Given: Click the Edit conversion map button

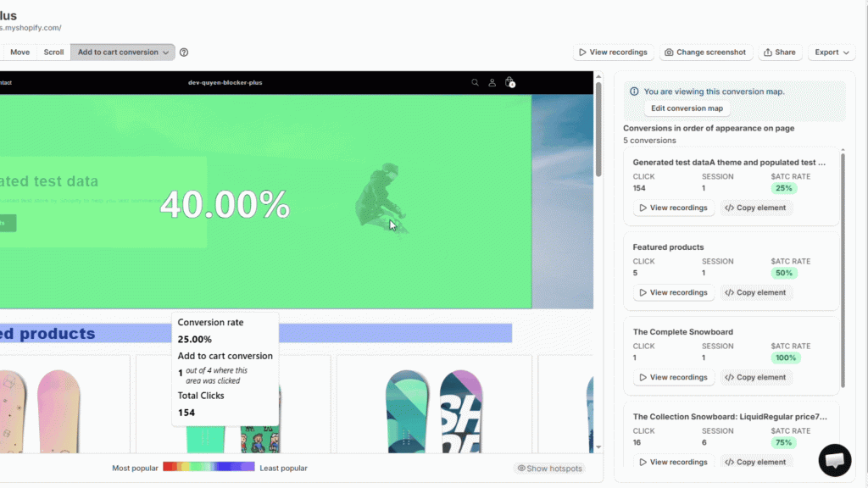Looking at the screenshot, I should [x=687, y=108].
